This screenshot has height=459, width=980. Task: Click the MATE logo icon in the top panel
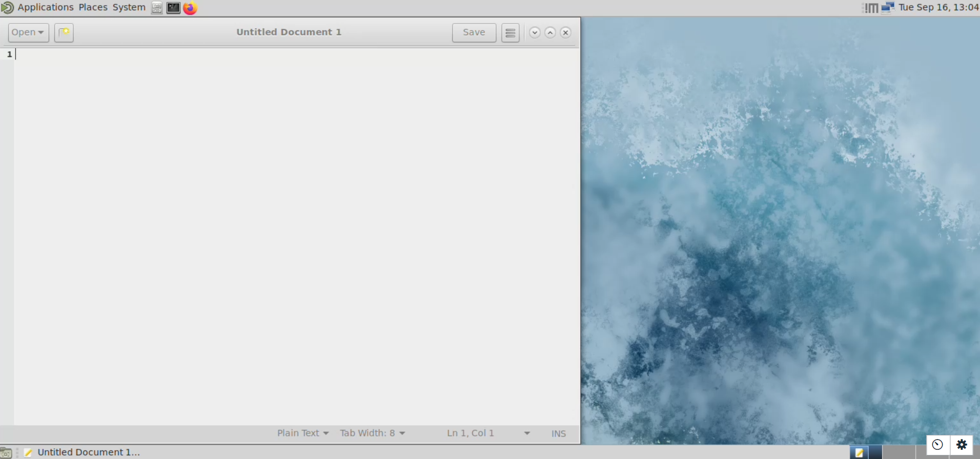[7, 8]
